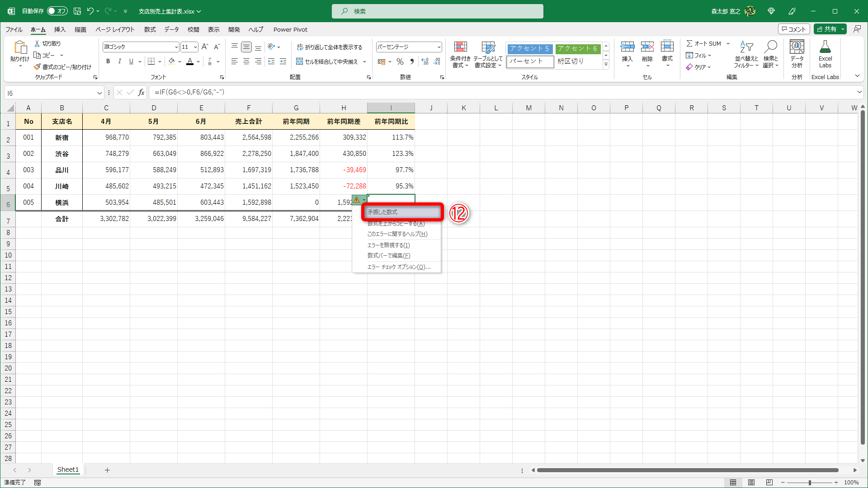
Task: Click the AutoSum sigma icon
Action: (x=689, y=43)
